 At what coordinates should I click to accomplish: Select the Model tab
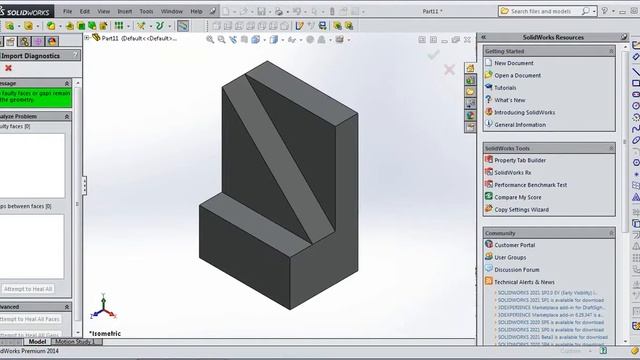(37, 342)
